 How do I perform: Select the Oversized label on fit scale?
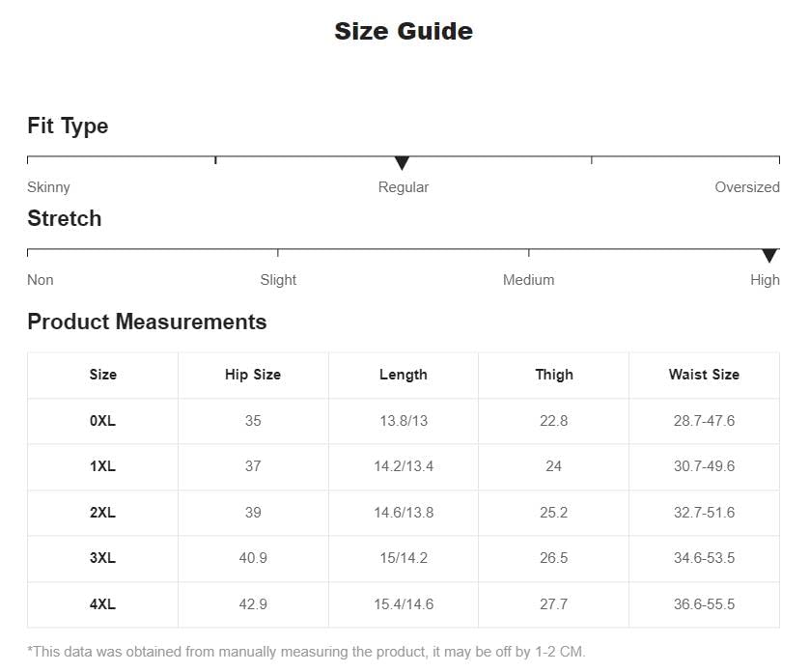[747, 187]
